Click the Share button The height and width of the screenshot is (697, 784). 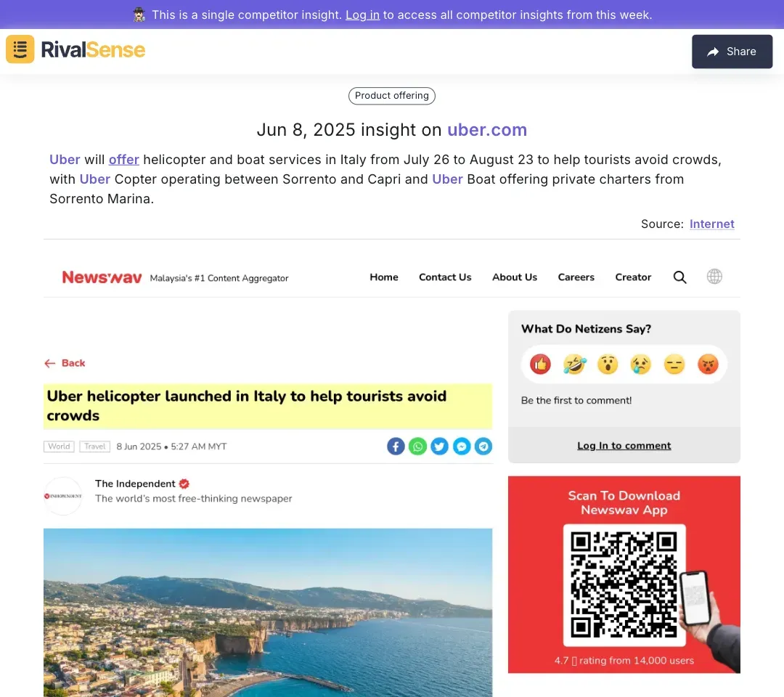tap(732, 52)
